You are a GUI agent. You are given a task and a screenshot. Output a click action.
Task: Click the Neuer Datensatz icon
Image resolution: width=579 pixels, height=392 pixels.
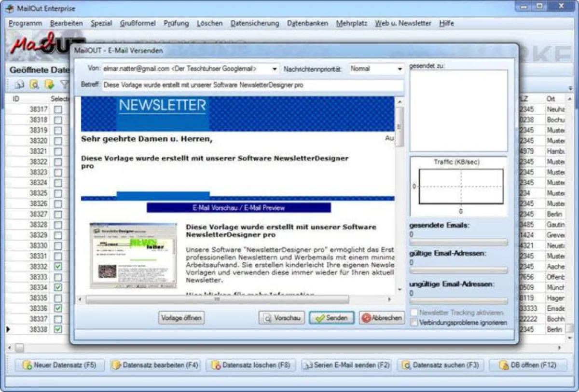point(28,365)
